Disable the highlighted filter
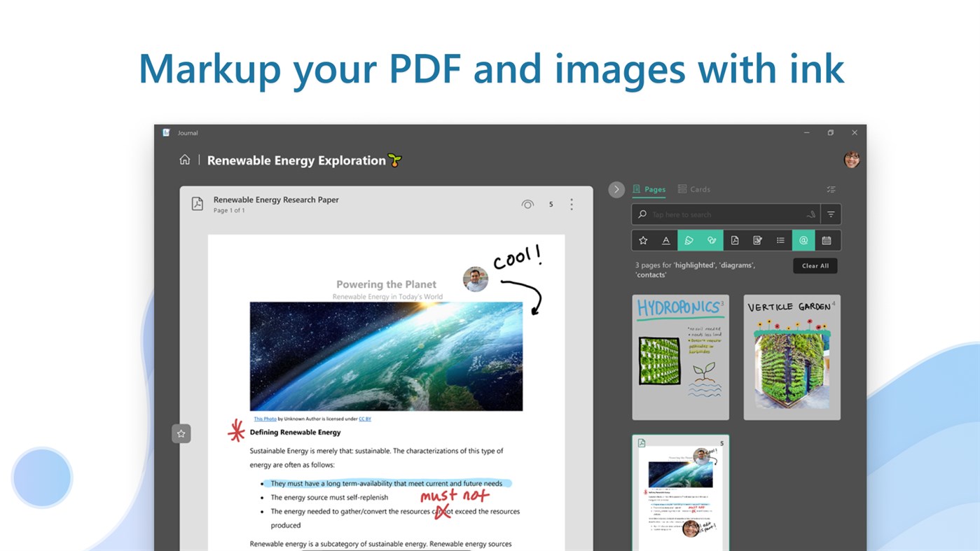The height and width of the screenshot is (551, 980). 689,240
